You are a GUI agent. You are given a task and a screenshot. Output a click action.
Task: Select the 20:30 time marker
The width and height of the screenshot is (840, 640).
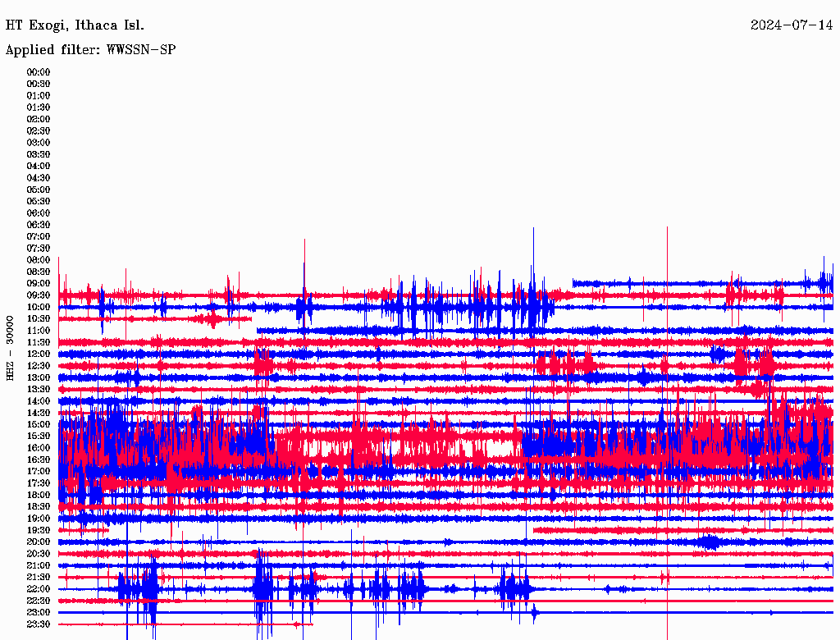coord(39,554)
